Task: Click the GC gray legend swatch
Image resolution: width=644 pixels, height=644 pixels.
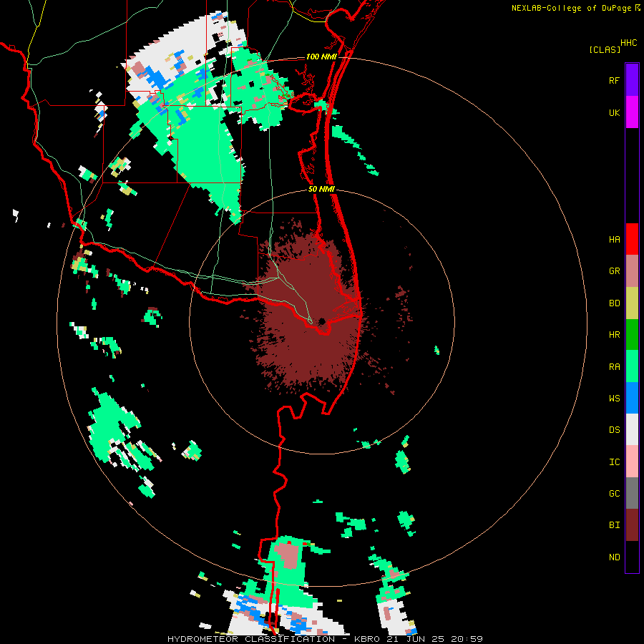Action: click(x=632, y=493)
